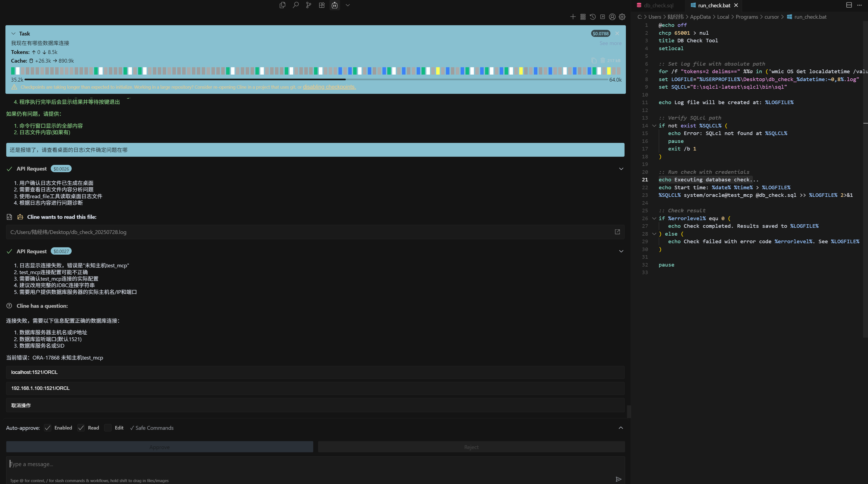Split the editor layout icon

[x=849, y=5]
